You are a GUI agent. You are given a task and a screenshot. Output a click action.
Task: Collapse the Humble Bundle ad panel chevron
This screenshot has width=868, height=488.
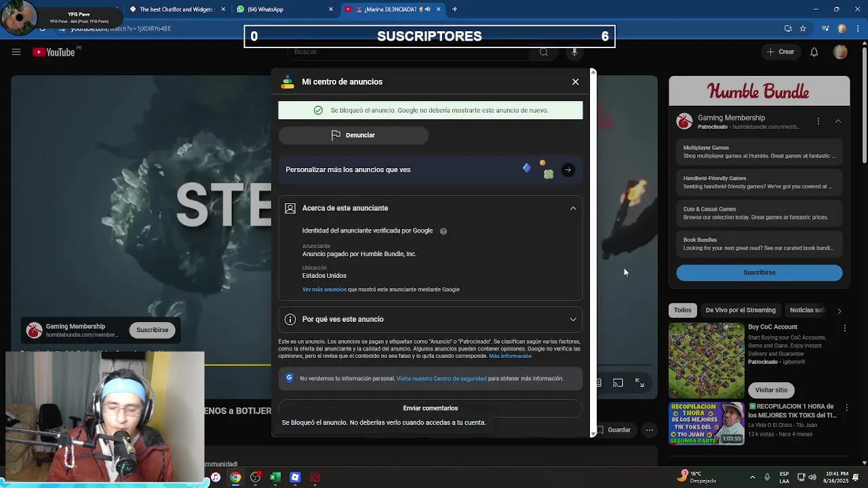[838, 121]
